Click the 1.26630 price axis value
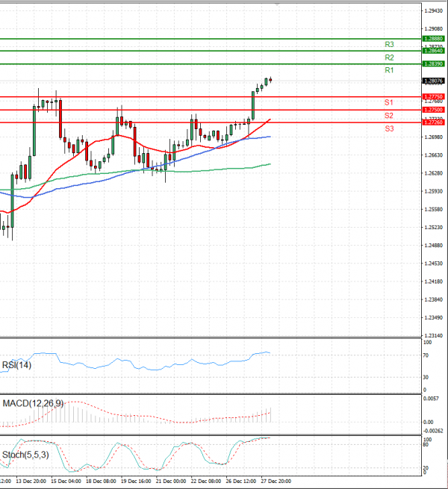 pyautogui.click(x=434, y=155)
